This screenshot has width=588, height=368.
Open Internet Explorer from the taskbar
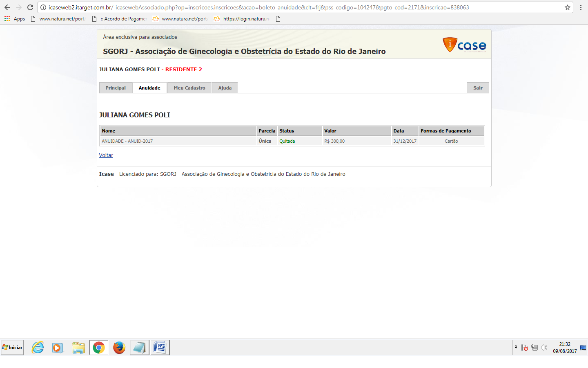38,348
